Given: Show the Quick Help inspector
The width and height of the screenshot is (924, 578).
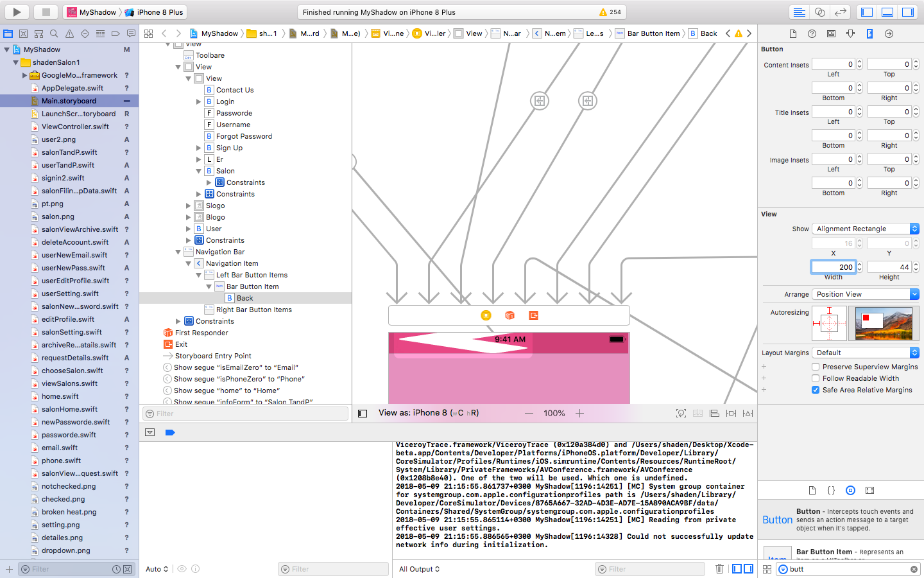Looking at the screenshot, I should 812,33.
